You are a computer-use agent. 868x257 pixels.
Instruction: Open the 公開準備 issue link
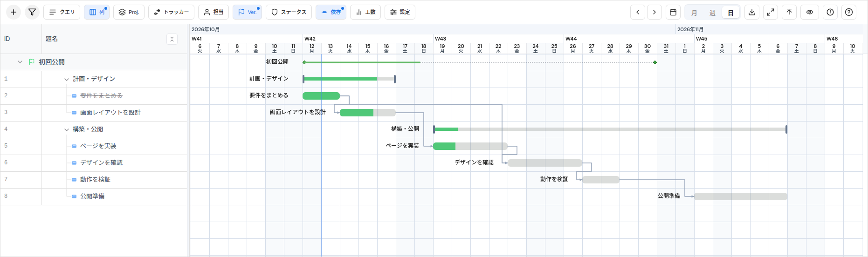92,196
